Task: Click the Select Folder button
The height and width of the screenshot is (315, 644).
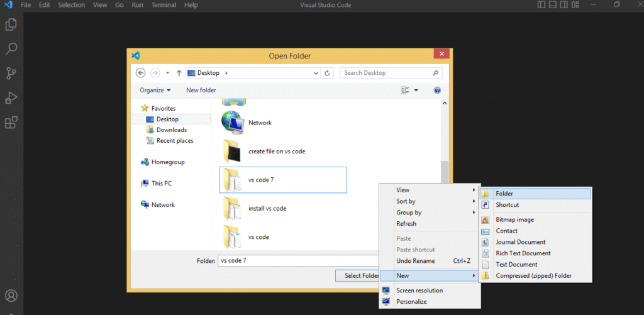Action: pyautogui.click(x=361, y=275)
